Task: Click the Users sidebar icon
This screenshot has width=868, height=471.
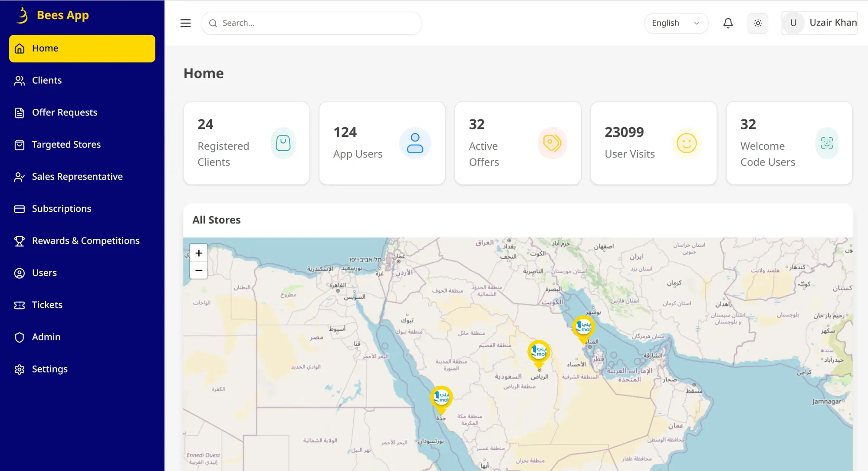Action: tap(20, 273)
